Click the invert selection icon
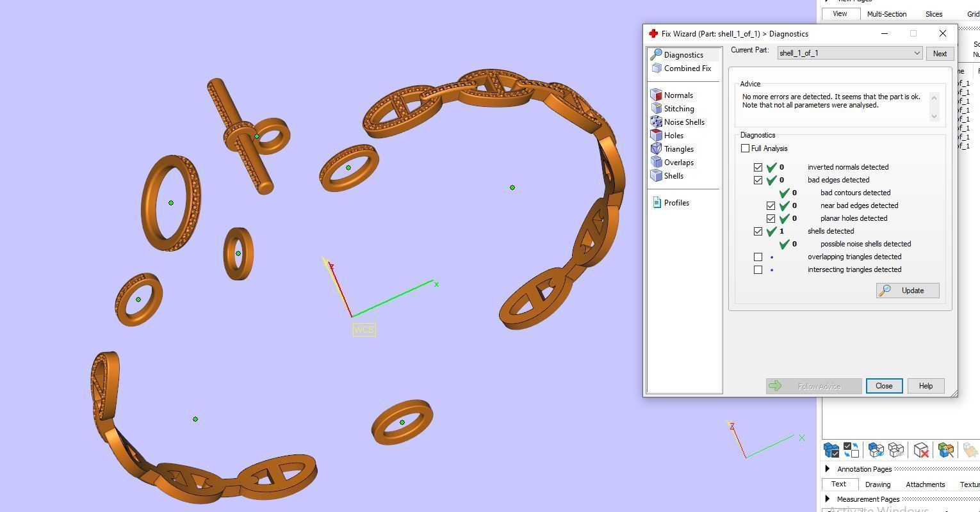The width and height of the screenshot is (980, 512). [x=851, y=451]
